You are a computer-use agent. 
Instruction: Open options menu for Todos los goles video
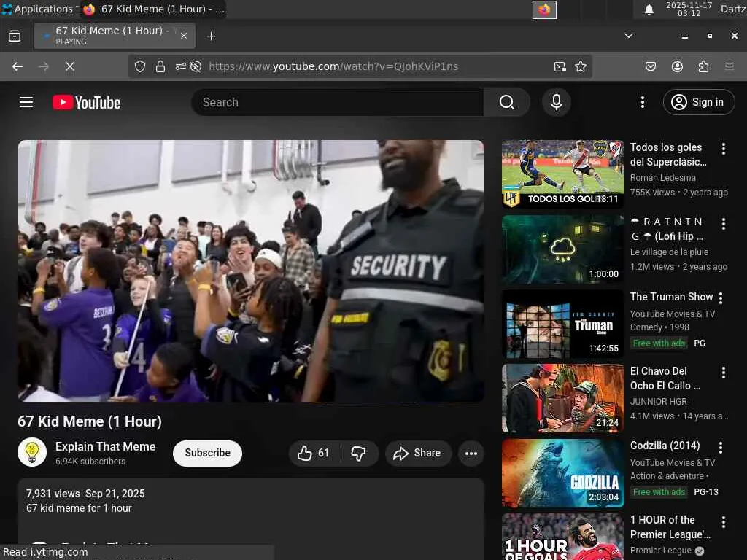click(723, 149)
